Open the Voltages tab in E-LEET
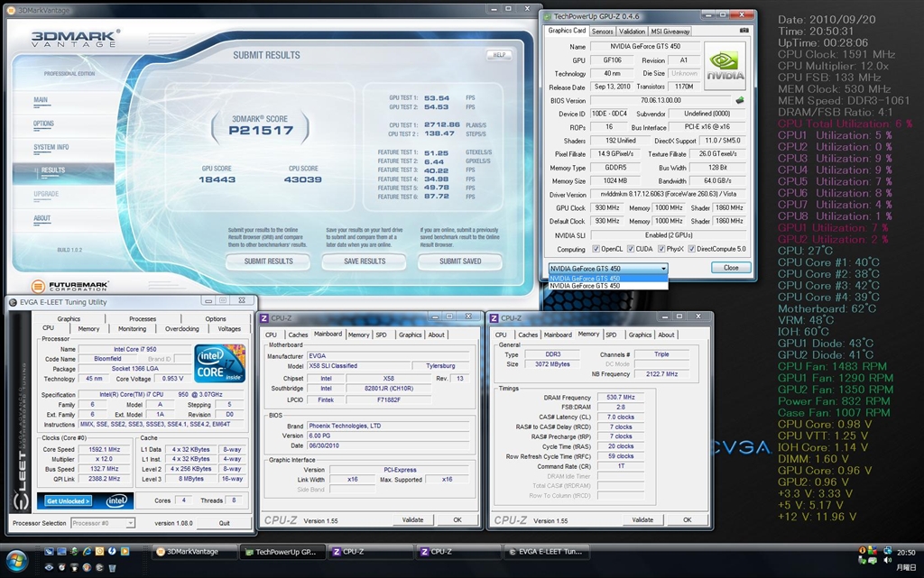 point(229,329)
